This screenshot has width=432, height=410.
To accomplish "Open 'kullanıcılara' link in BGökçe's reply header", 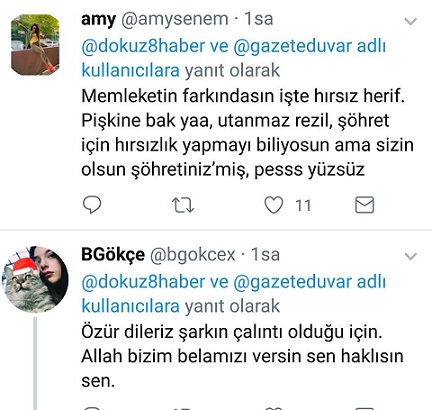I will 131,306.
